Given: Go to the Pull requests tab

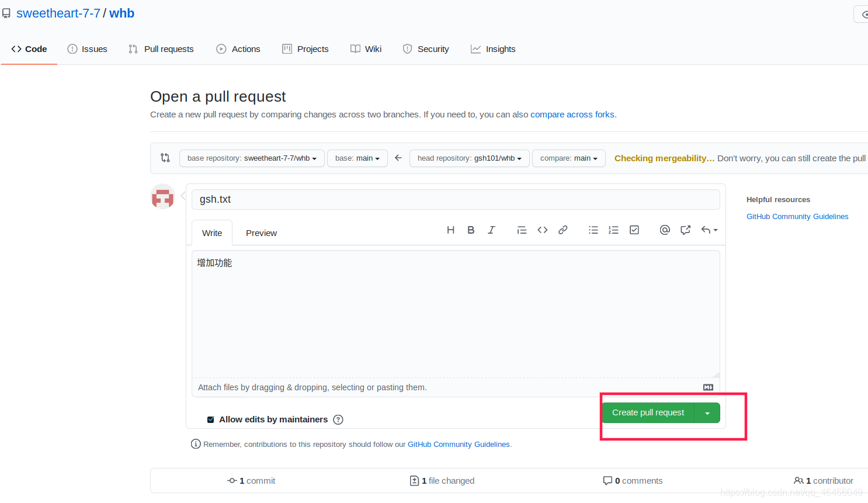Looking at the screenshot, I should click(x=161, y=49).
